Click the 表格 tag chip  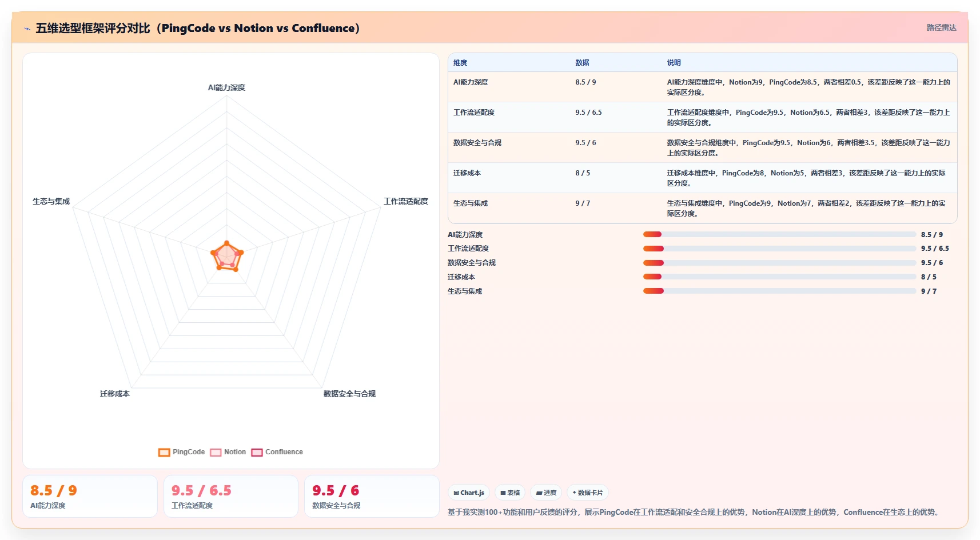(x=510, y=493)
